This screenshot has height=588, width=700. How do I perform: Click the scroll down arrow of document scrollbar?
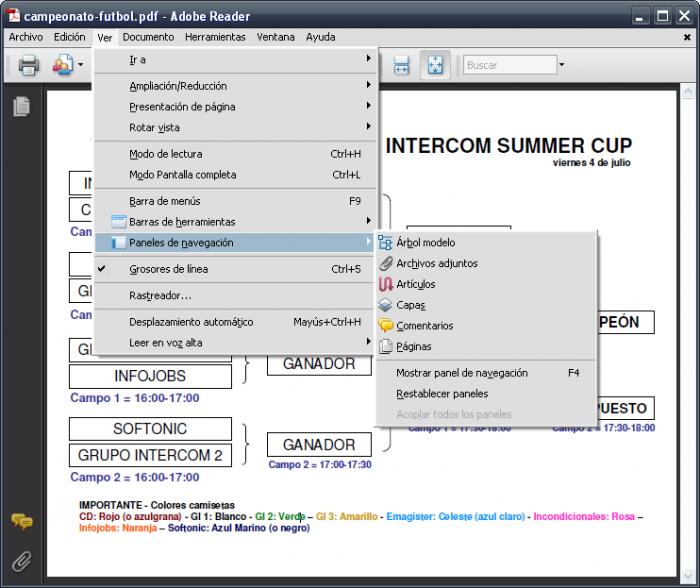tap(688, 576)
